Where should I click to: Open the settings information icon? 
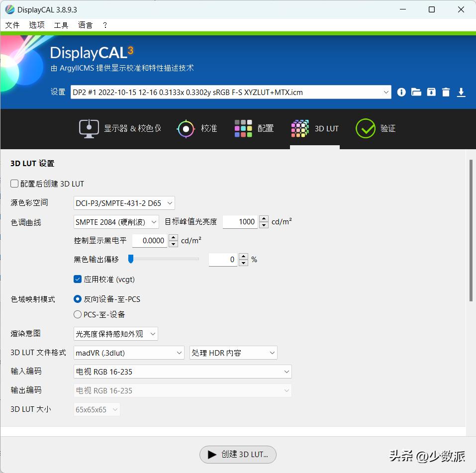pos(401,92)
